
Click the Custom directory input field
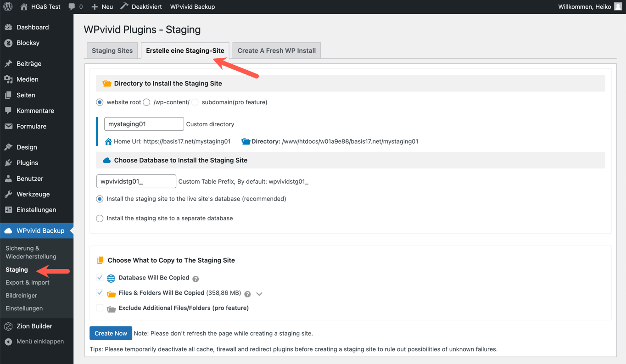click(144, 124)
